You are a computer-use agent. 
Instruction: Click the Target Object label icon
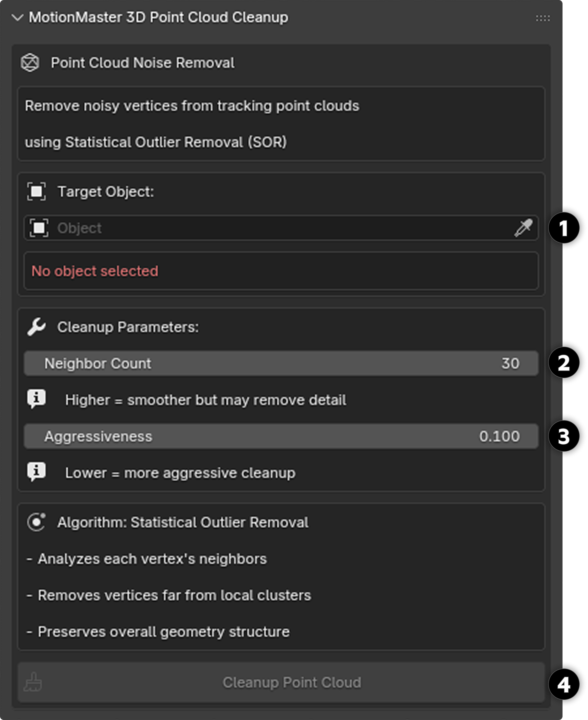coord(36,192)
